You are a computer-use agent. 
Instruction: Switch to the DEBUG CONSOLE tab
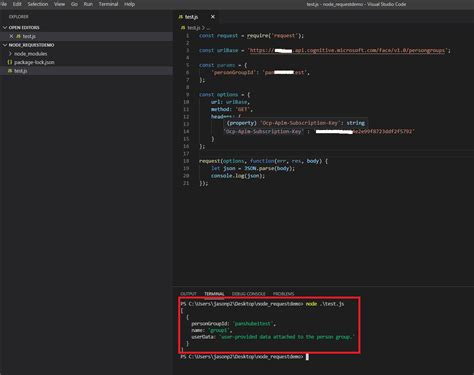(x=249, y=294)
